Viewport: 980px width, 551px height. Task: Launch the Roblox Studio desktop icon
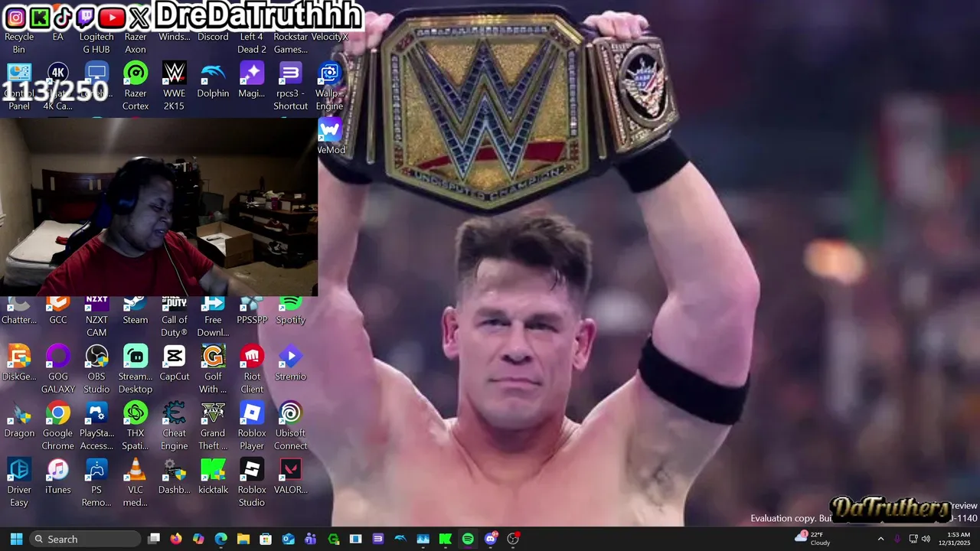[x=252, y=470]
